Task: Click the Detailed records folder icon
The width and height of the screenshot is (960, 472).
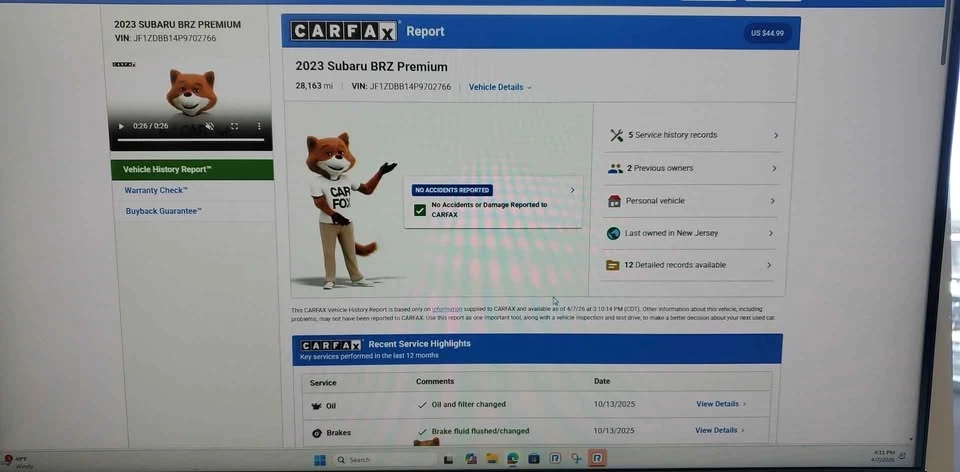Action: tap(612, 265)
